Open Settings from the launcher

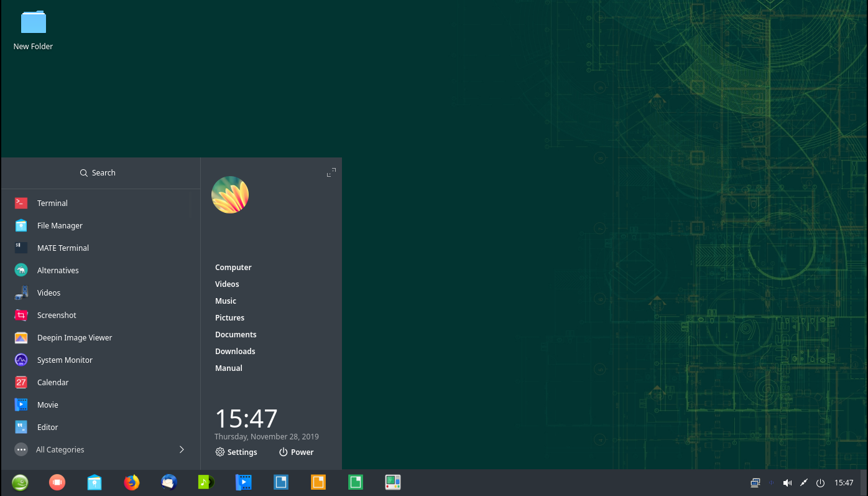tap(236, 452)
